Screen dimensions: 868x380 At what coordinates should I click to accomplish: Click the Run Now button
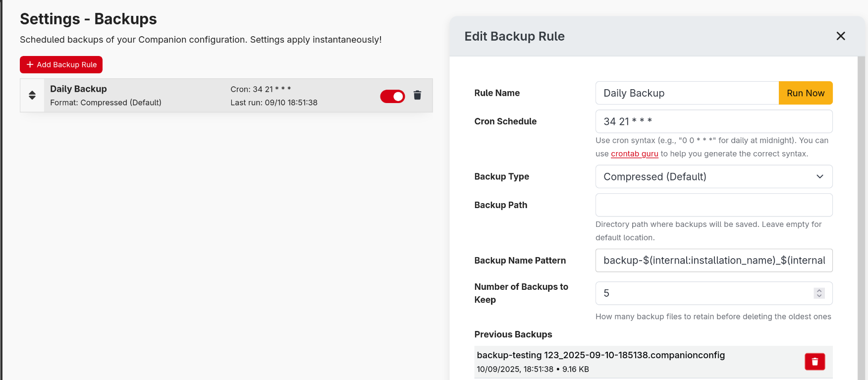[805, 93]
